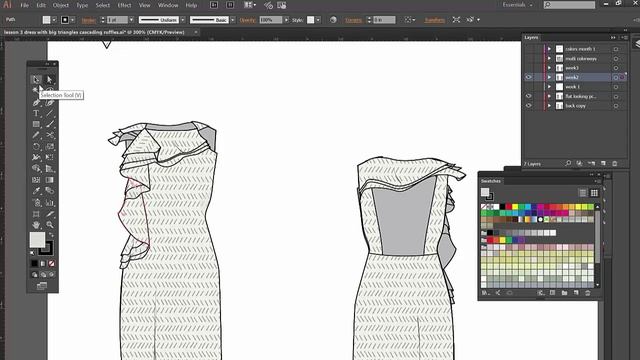The image size is (640, 360).
Task: Open the Select menu
Action: click(x=102, y=5)
